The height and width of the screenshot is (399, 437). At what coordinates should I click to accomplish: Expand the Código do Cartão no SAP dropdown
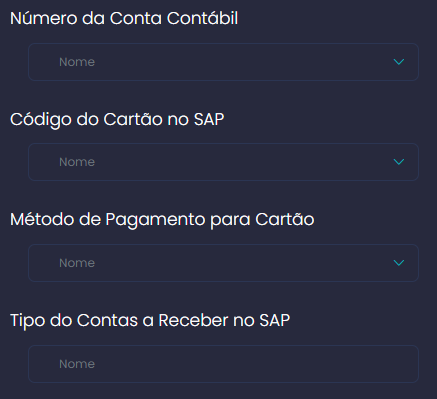pyautogui.click(x=223, y=162)
